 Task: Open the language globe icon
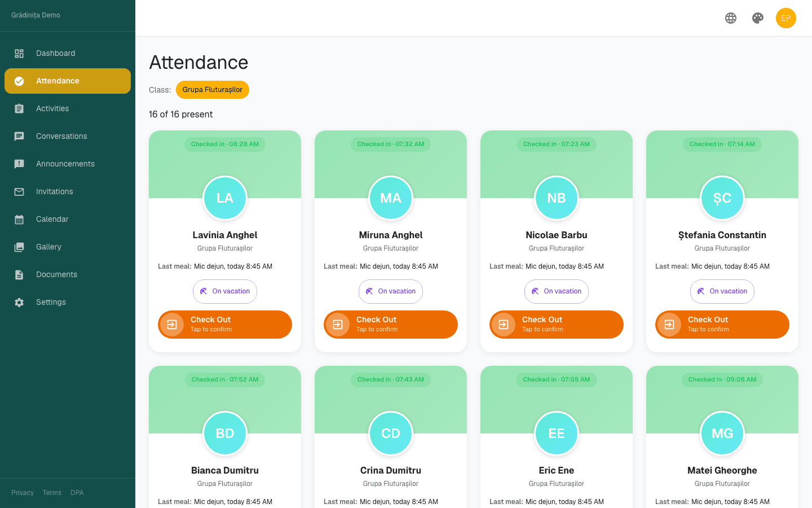click(731, 18)
